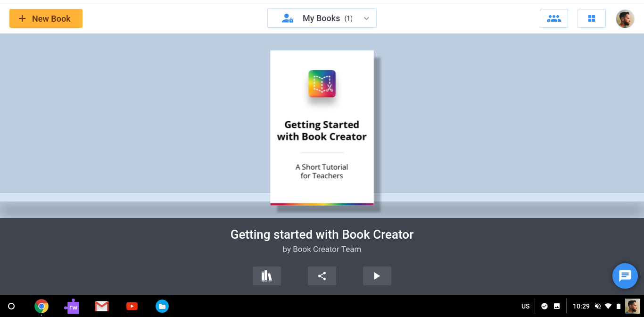Open the status tray at clock 10:29
Viewport: 644px width, 317px height.
click(581, 306)
